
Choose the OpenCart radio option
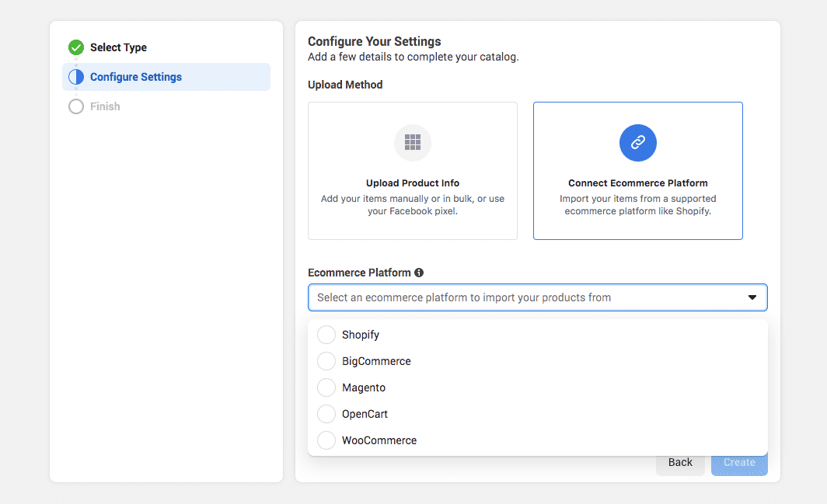[x=326, y=414]
